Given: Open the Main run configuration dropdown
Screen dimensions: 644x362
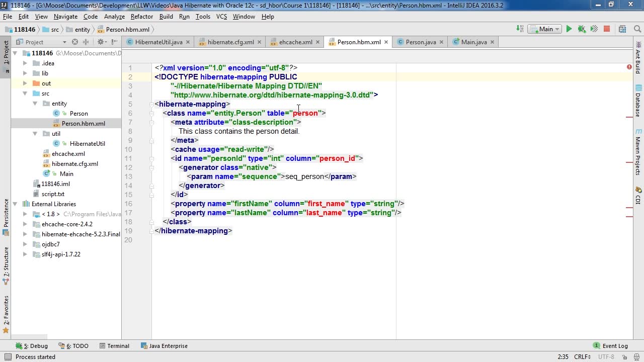Looking at the screenshot, I should coord(546,29).
